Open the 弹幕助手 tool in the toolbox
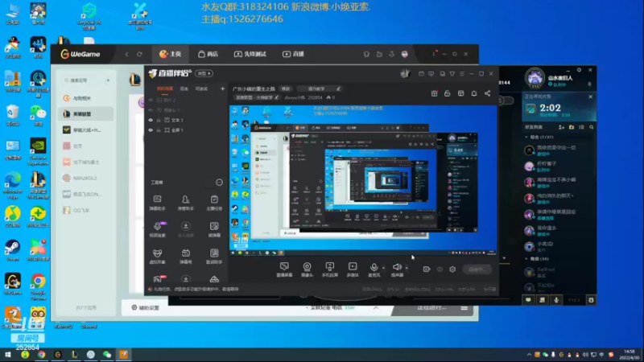This screenshot has width=644, height=362. [157, 203]
